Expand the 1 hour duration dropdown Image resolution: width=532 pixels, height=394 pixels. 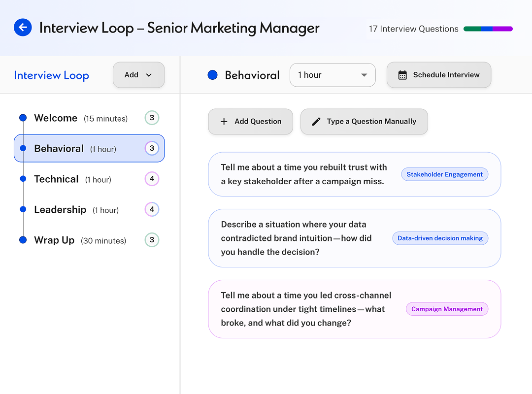(x=332, y=75)
